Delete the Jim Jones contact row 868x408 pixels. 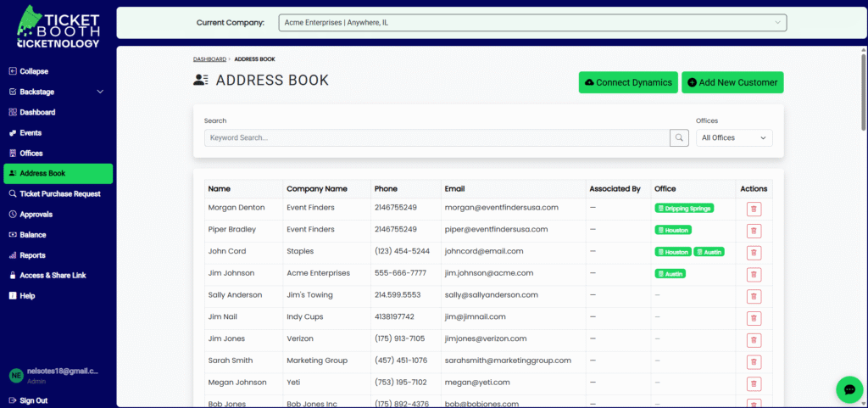click(x=754, y=340)
